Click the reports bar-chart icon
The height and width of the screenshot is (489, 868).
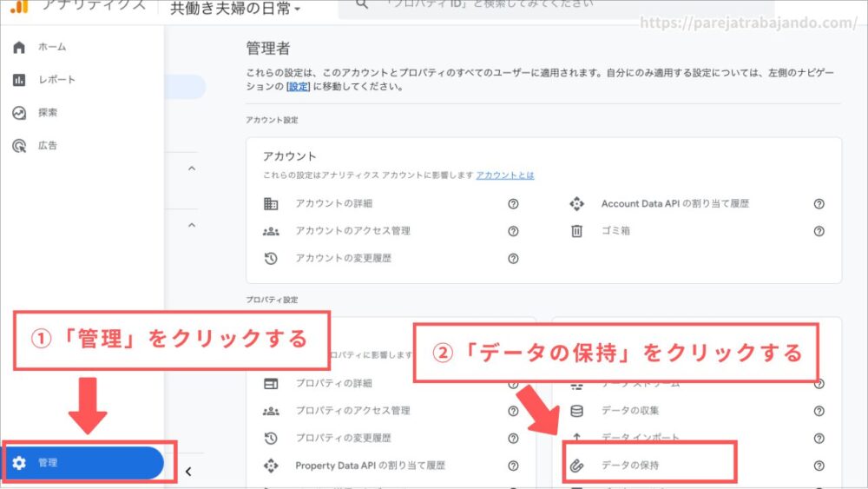(19, 80)
